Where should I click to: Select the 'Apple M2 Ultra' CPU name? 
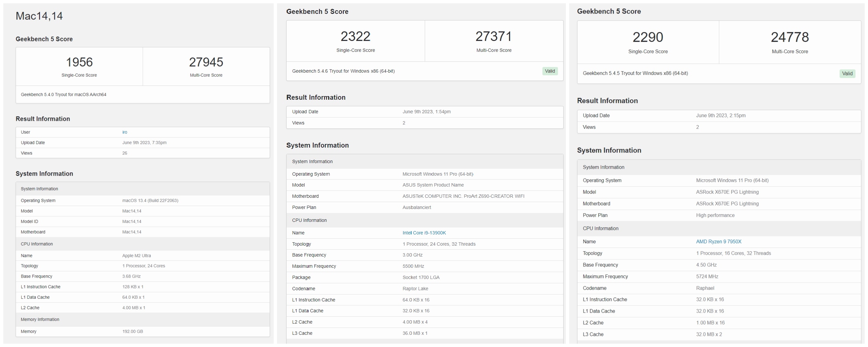137,256
